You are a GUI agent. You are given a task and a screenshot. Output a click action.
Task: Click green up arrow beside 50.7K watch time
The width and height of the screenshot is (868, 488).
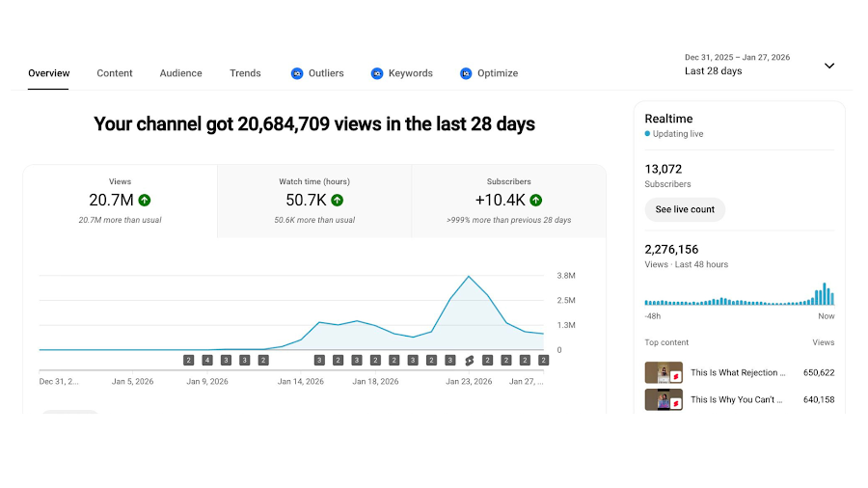click(338, 201)
